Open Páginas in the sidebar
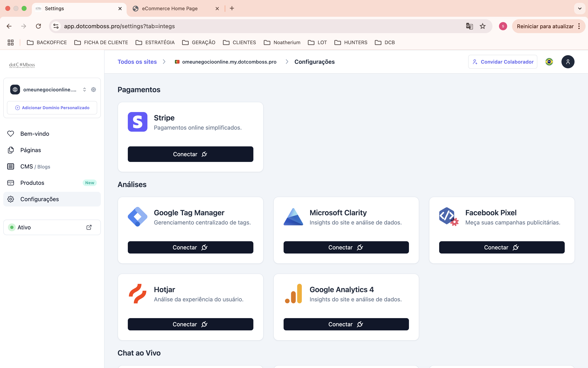This screenshot has height=368, width=588. pyautogui.click(x=52, y=150)
